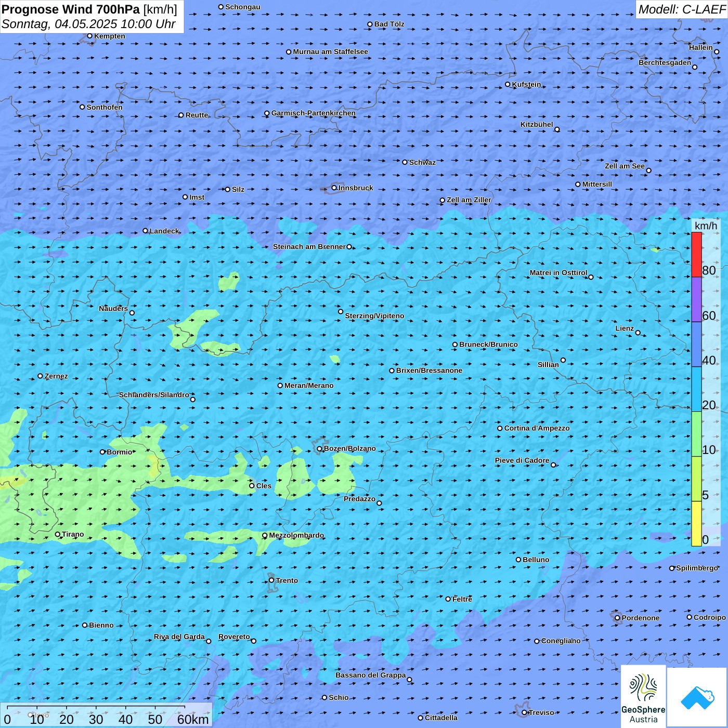Screen dimensions: 728x728
Task: Click the Zell am See location dot
Action: [x=648, y=170]
